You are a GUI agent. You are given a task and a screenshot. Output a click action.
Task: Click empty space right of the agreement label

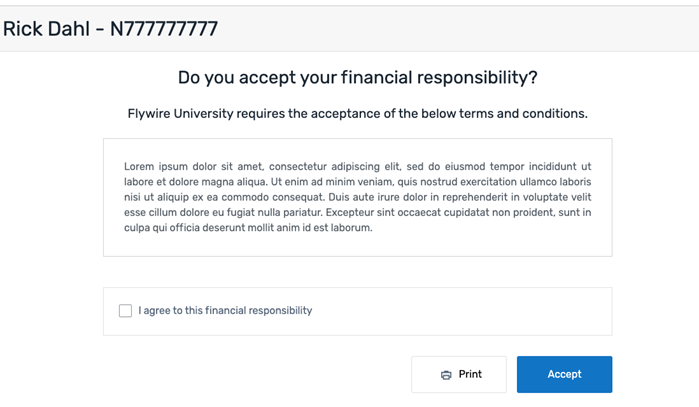(460, 311)
